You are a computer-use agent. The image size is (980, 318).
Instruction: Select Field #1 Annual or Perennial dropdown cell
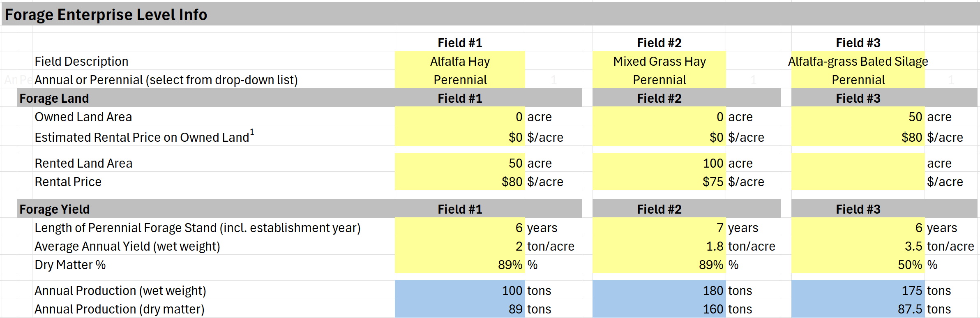460,80
